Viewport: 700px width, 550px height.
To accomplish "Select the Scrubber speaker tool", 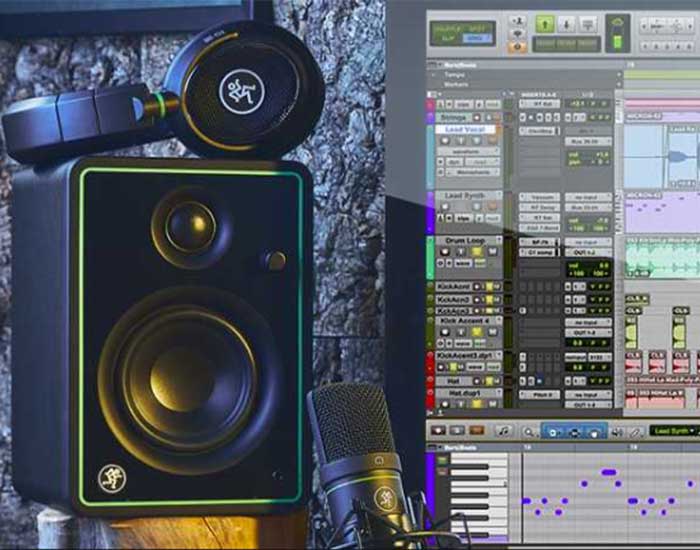I will click(617, 432).
